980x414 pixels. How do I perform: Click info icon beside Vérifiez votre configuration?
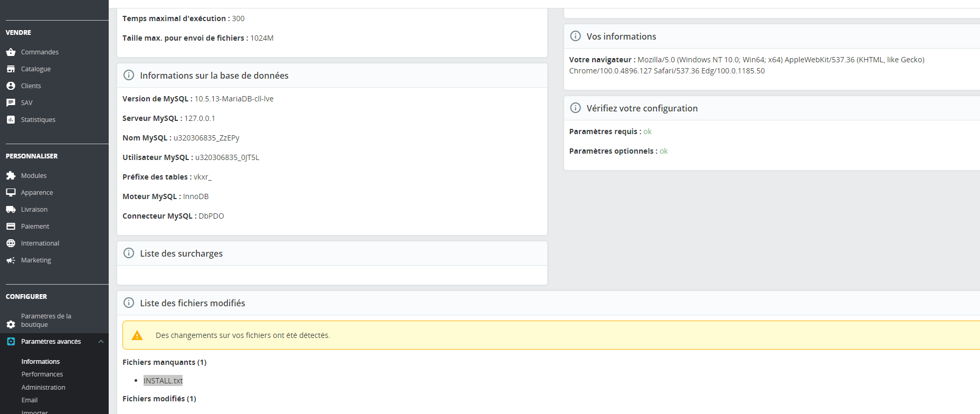click(576, 108)
